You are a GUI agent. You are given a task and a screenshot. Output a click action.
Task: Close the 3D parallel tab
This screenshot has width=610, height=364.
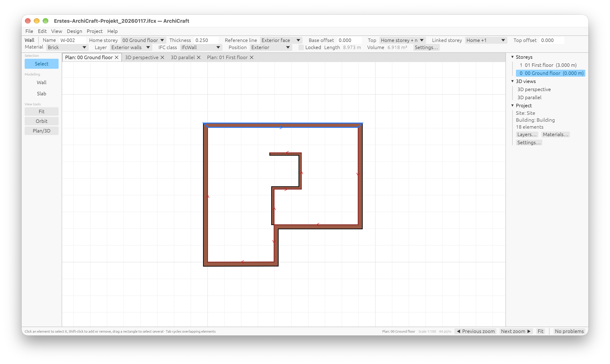pyautogui.click(x=199, y=57)
